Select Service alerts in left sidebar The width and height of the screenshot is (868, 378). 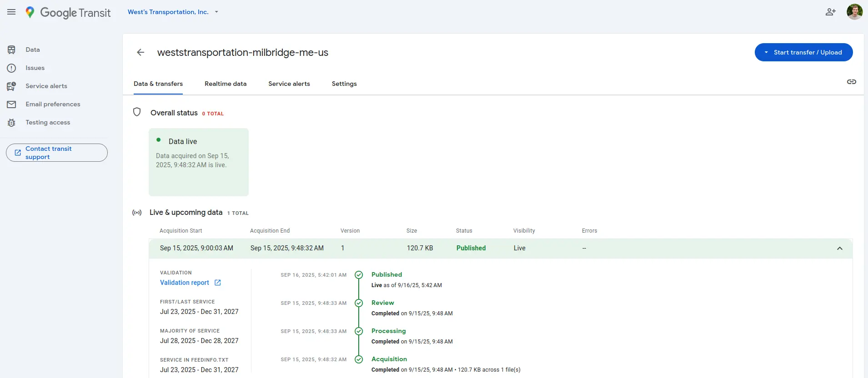click(46, 86)
